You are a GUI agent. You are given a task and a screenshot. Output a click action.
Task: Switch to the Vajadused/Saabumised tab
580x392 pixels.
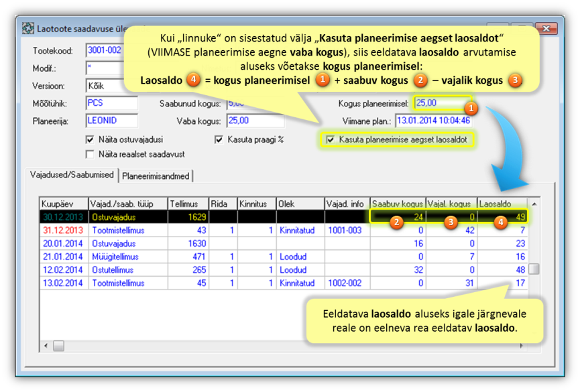(x=72, y=175)
